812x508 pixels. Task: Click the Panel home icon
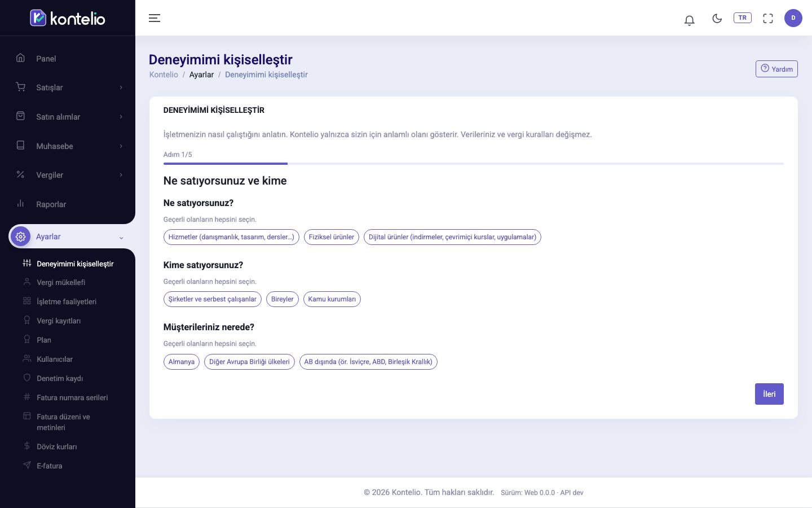coord(20,58)
